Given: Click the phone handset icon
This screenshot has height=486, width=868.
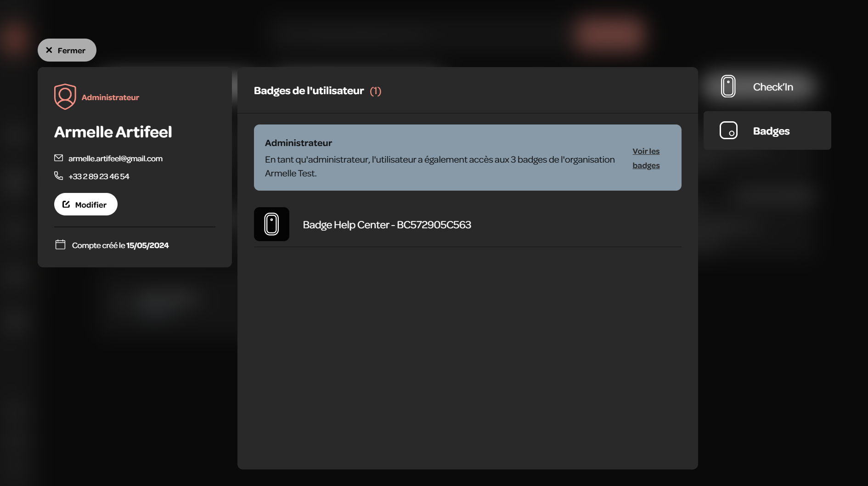Looking at the screenshot, I should tap(58, 176).
